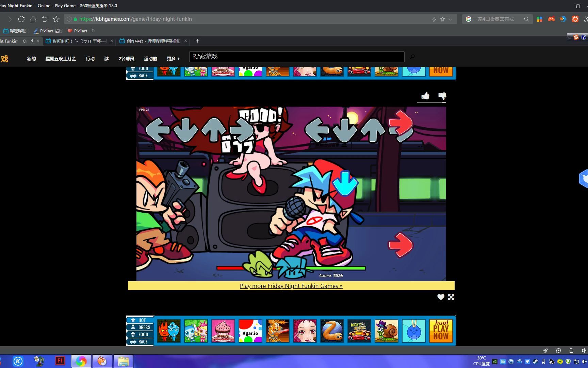Open the 运动的 category
The height and width of the screenshot is (368, 588).
click(x=150, y=59)
